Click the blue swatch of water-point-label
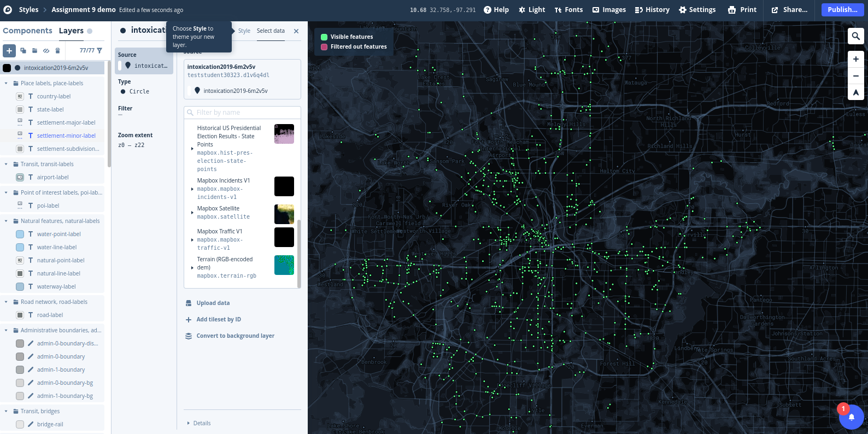The width and height of the screenshot is (868, 434). coord(20,234)
